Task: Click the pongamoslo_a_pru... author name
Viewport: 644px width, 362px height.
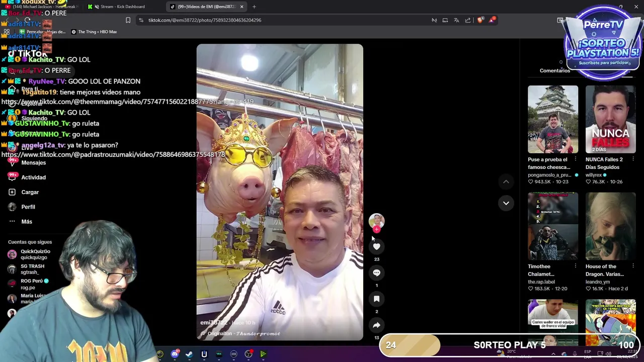Action: (549, 175)
